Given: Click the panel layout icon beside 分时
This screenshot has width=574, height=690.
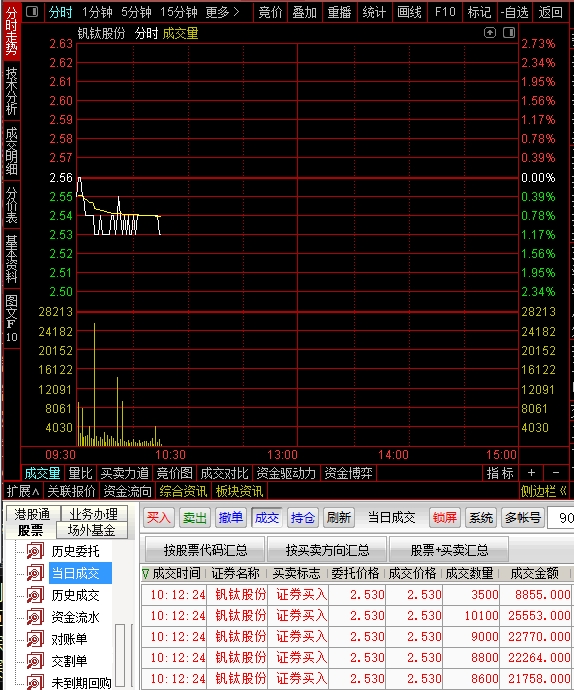Looking at the screenshot, I should point(32,11).
